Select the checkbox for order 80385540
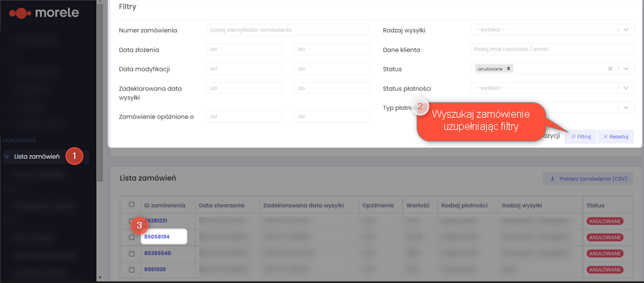 coord(131,253)
